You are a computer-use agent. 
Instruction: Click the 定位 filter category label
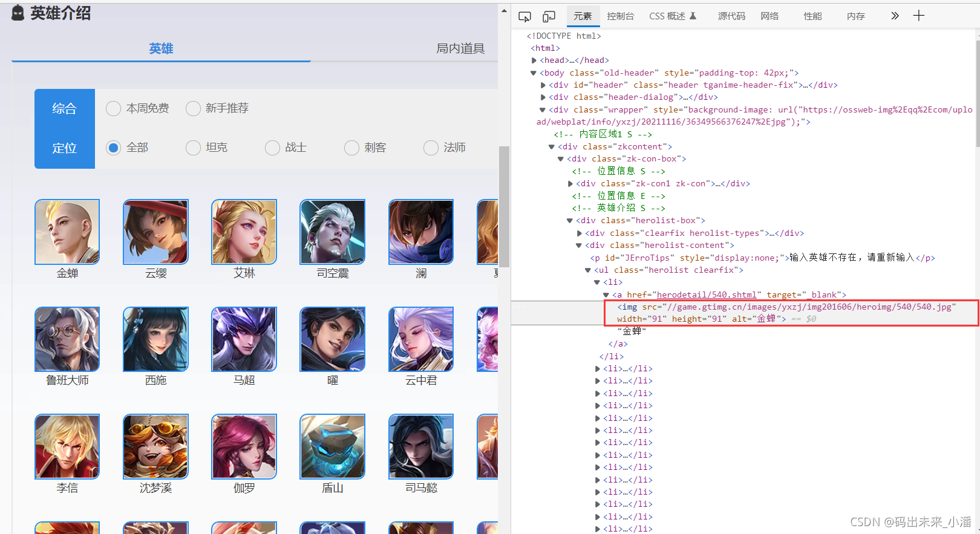coord(64,148)
